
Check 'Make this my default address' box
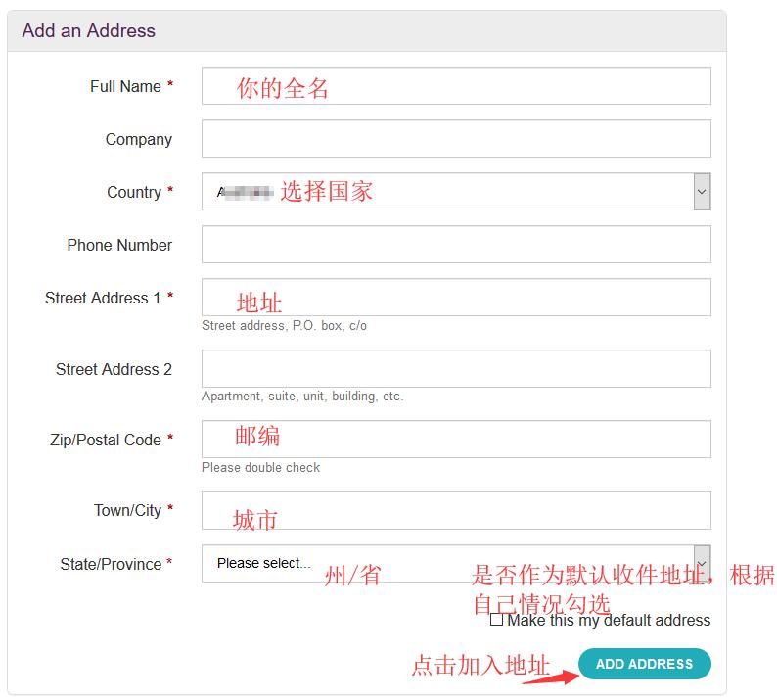pos(497,620)
